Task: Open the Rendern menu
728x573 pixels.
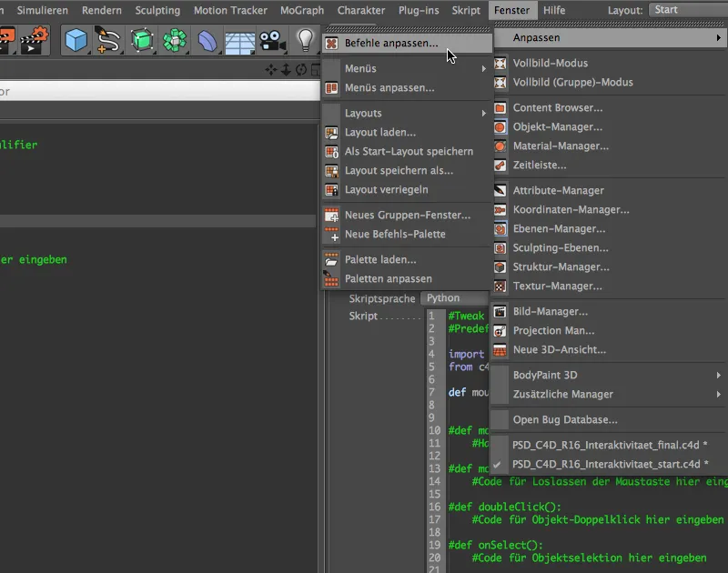Action: pyautogui.click(x=102, y=10)
